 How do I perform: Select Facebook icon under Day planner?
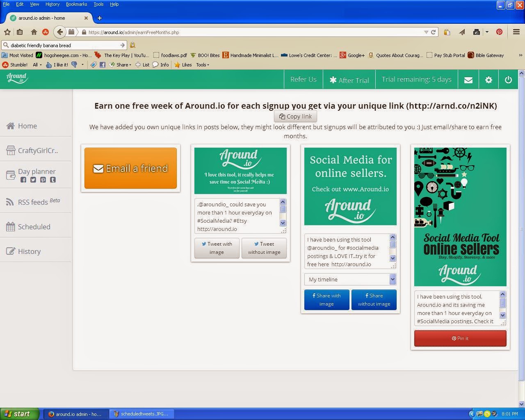point(23,180)
